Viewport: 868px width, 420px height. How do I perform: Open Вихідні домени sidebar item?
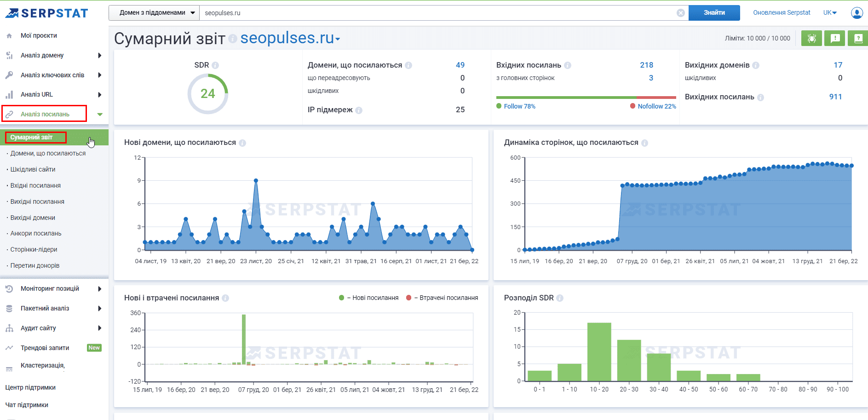pyautogui.click(x=33, y=218)
